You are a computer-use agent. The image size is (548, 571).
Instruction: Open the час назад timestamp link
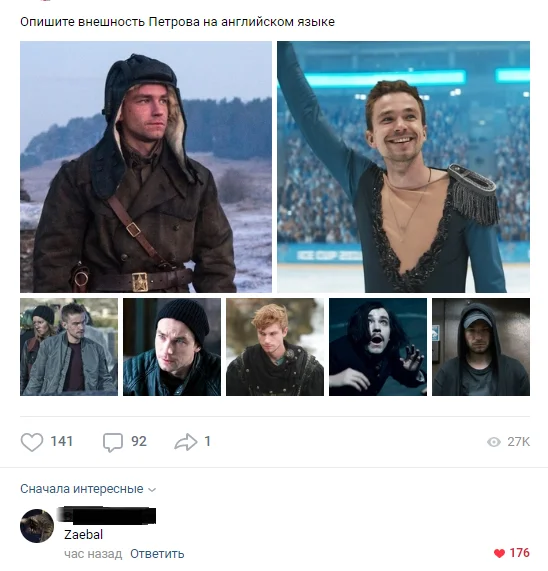(93, 554)
